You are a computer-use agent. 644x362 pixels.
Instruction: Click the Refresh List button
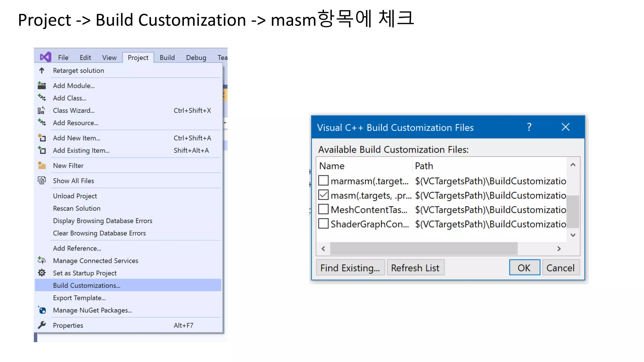(x=415, y=268)
